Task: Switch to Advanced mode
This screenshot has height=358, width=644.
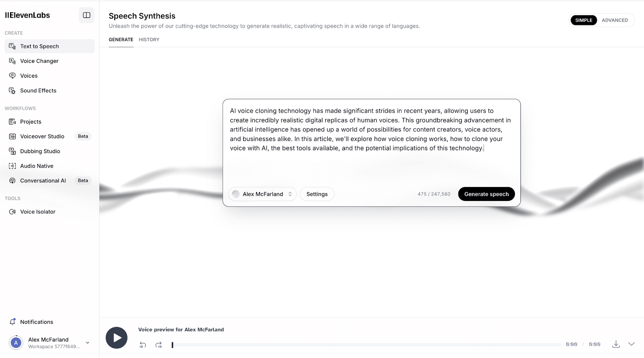Action: 615,20
